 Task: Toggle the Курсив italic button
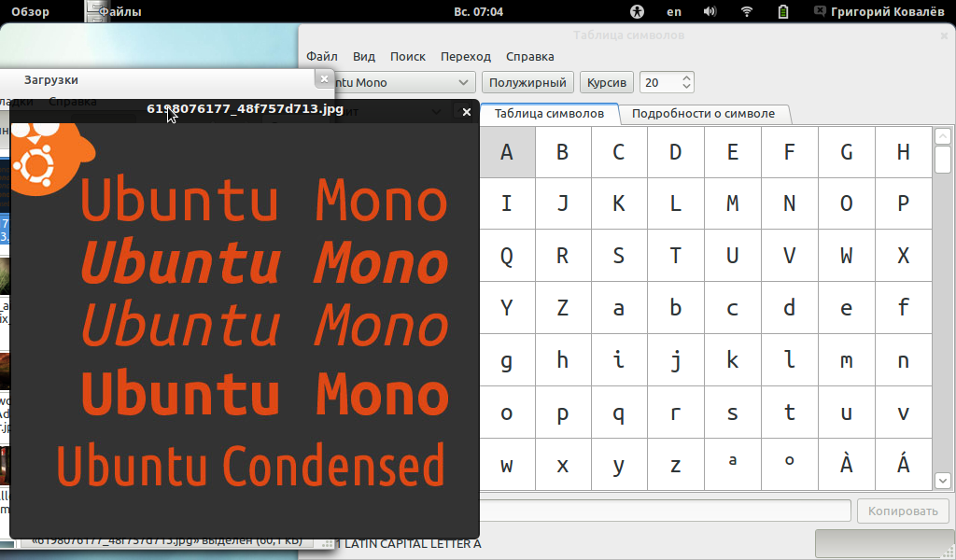point(607,82)
